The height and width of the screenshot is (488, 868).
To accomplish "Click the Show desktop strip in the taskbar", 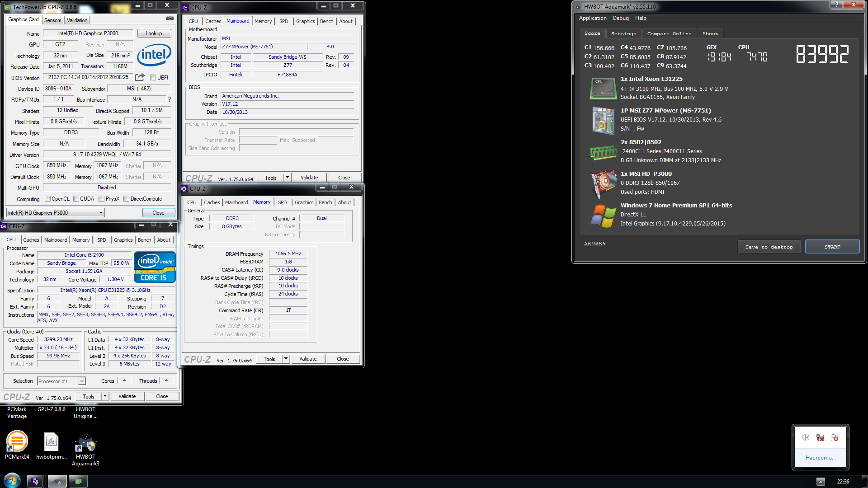I will pos(865,481).
